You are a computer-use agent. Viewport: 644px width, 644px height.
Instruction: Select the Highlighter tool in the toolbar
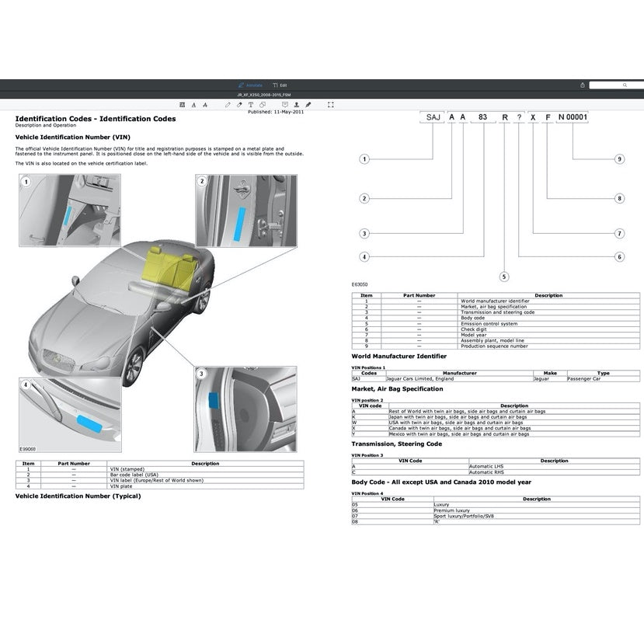tap(238, 105)
